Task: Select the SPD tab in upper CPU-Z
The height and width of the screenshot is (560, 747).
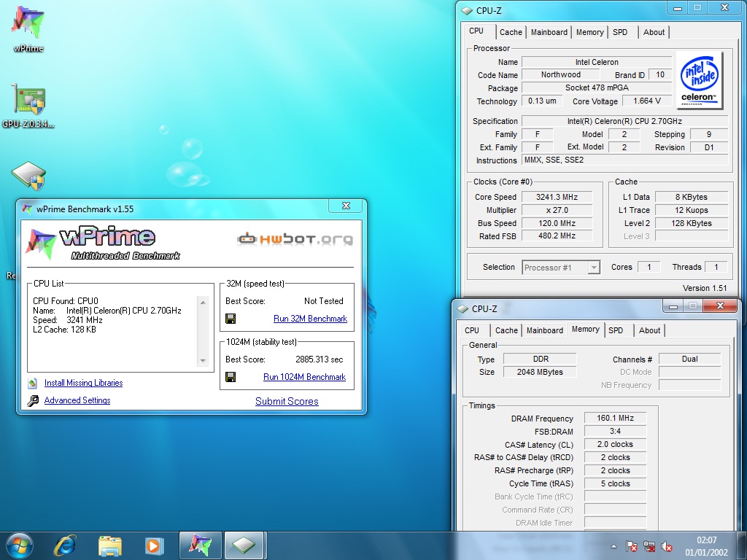Action: tap(620, 32)
